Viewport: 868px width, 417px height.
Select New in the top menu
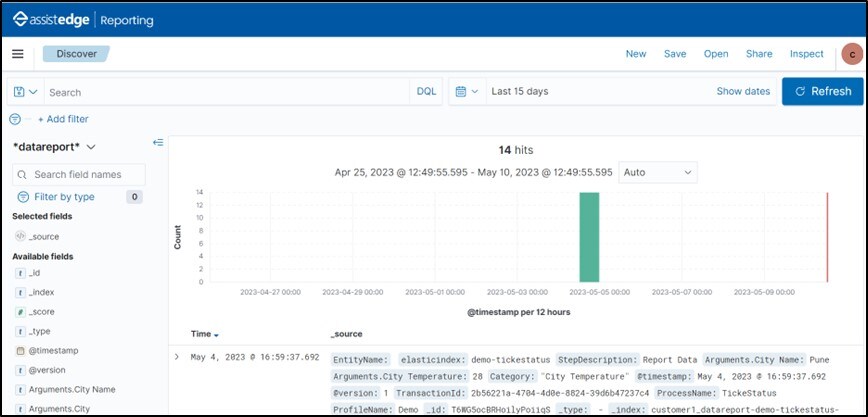(x=636, y=54)
